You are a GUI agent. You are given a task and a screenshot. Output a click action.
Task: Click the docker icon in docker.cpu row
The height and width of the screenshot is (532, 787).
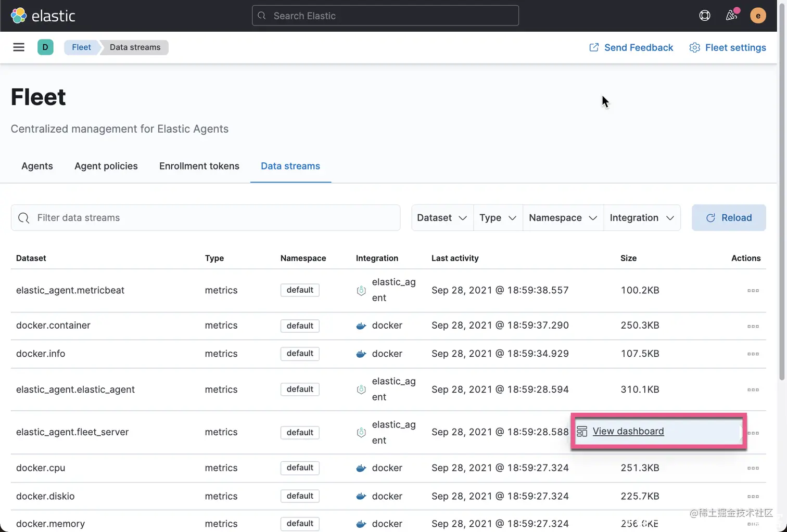click(361, 468)
